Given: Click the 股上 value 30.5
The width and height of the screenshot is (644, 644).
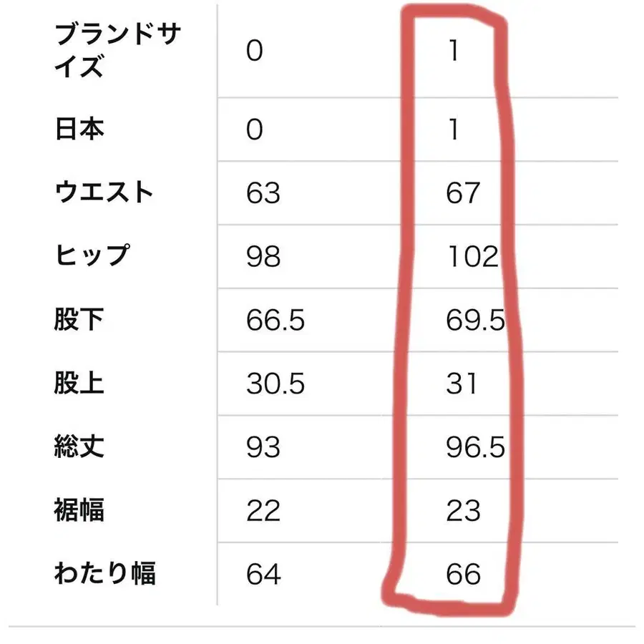Looking at the screenshot, I should (x=275, y=384).
